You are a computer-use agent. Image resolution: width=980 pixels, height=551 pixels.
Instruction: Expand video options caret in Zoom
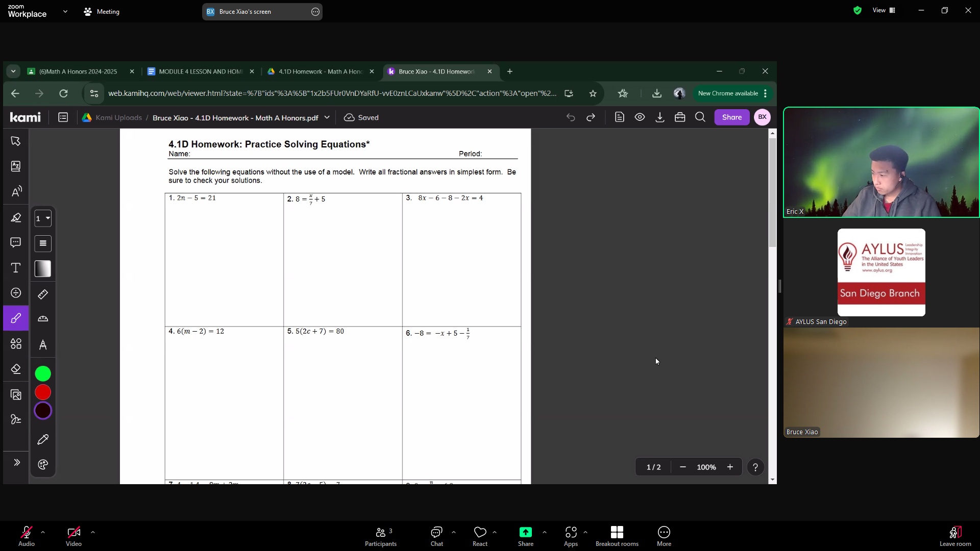93,532
